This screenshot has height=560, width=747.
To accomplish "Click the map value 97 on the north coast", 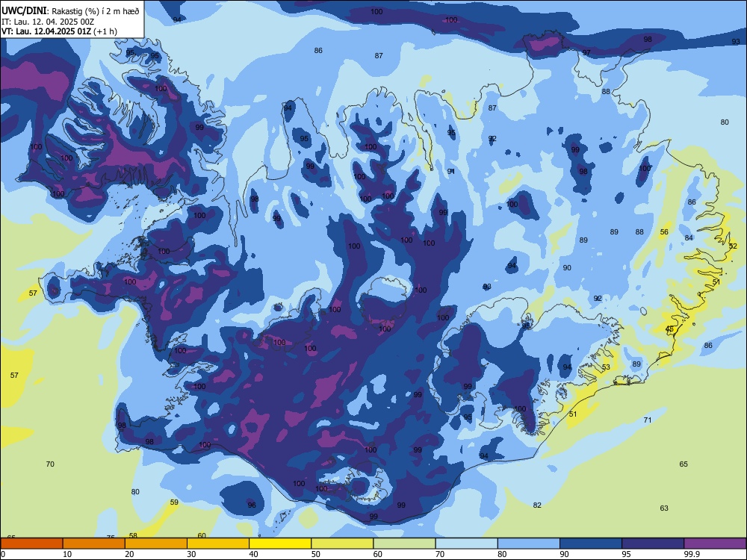I will 586,52.
